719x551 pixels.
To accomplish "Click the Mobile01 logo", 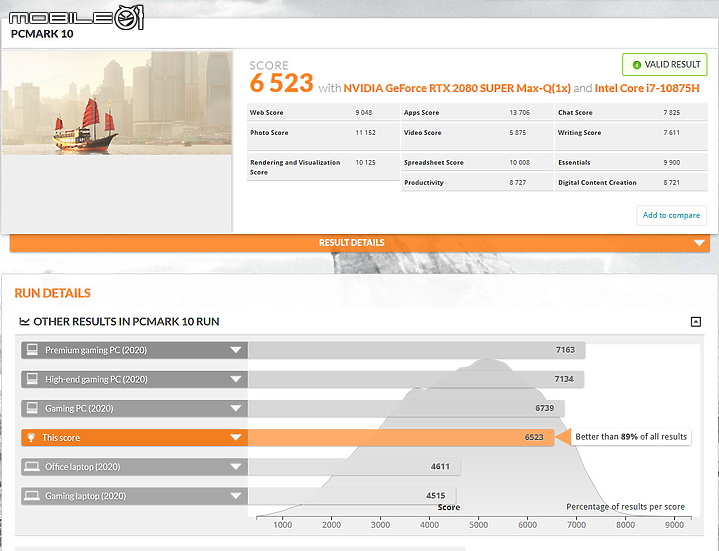I will point(76,17).
